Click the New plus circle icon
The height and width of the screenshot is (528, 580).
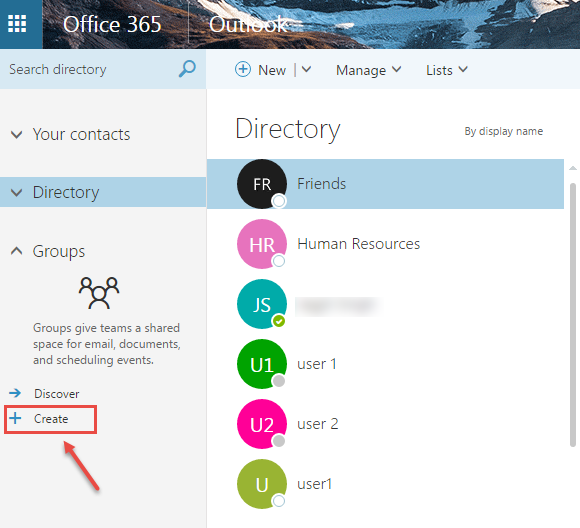[x=243, y=69]
